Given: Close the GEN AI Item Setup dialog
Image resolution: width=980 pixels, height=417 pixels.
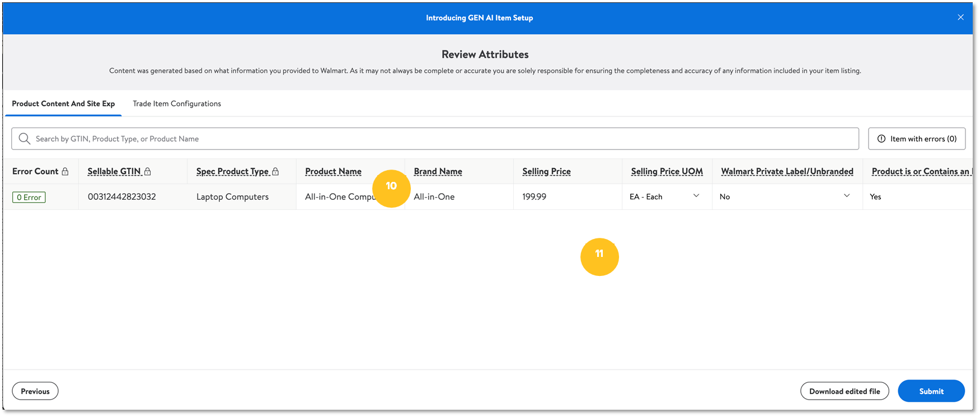Looking at the screenshot, I should pos(960,17).
